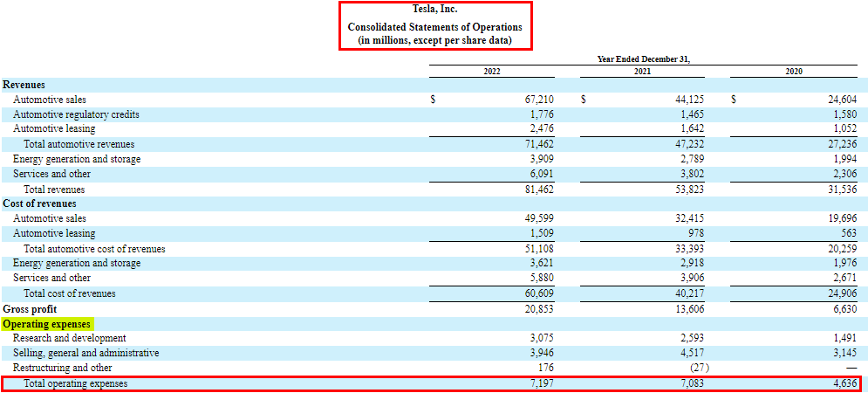Screen dimensions: 868x393
Task: Click the automotive leasing revenue 2,476
Action: click(x=542, y=128)
